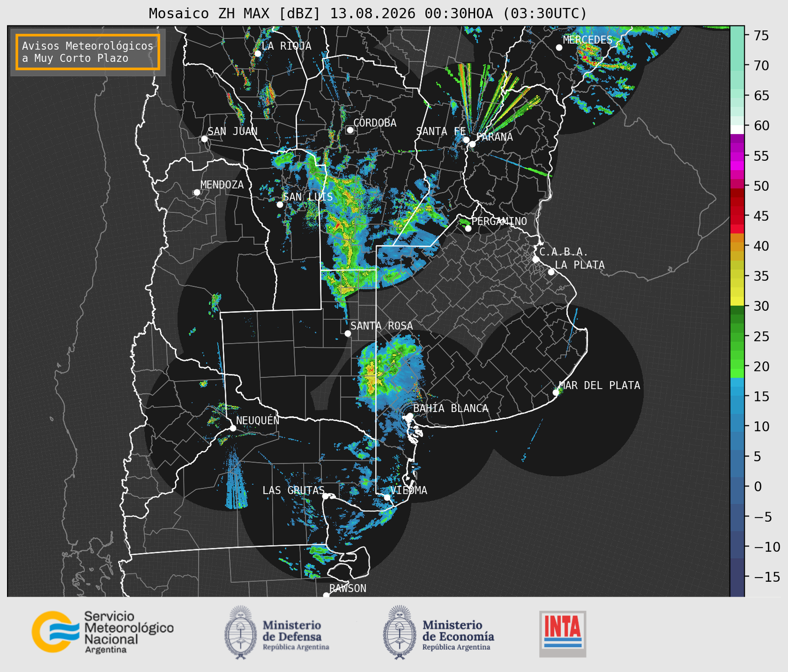Click the Ministerio de Defensa coat of arms
The height and width of the screenshot is (672, 788).
pos(241,632)
